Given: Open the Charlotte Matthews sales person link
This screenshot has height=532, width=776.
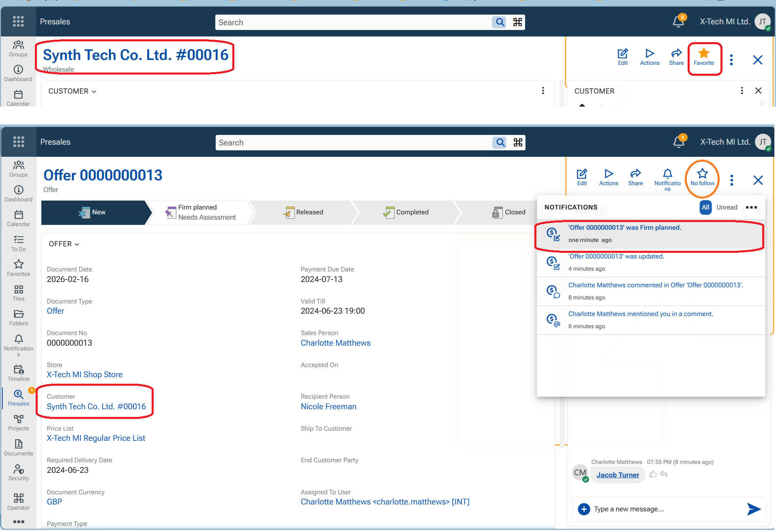Looking at the screenshot, I should coord(335,343).
